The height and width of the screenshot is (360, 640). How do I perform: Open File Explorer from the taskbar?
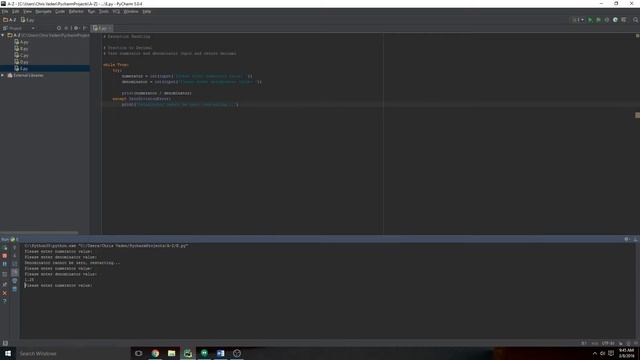pyautogui.click(x=171, y=353)
